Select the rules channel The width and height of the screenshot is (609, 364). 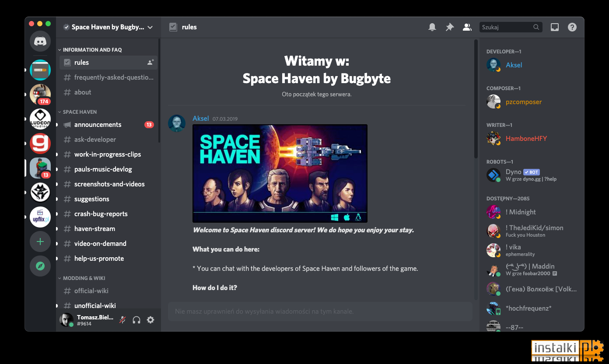pyautogui.click(x=108, y=63)
